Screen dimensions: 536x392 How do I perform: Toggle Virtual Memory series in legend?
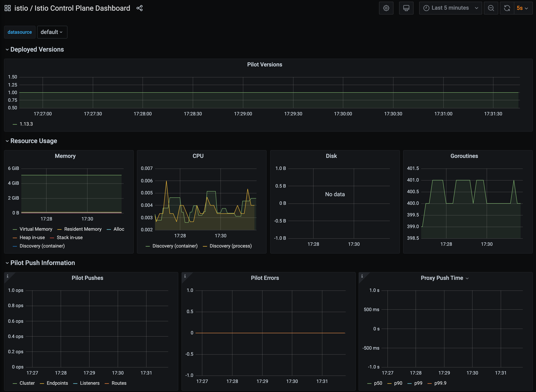click(x=36, y=229)
